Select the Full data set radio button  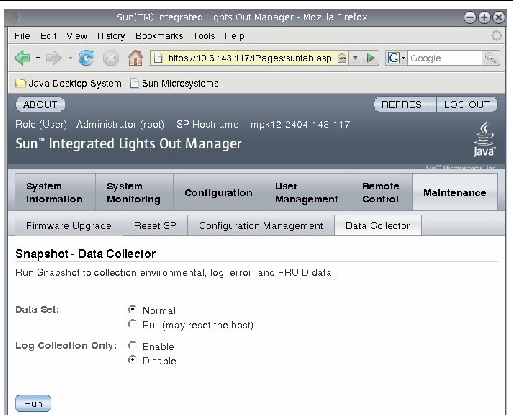(x=132, y=324)
